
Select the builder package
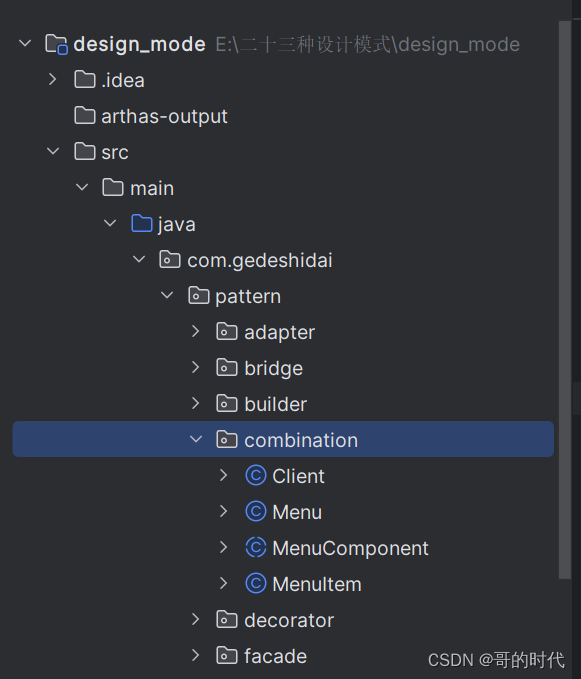tap(275, 404)
